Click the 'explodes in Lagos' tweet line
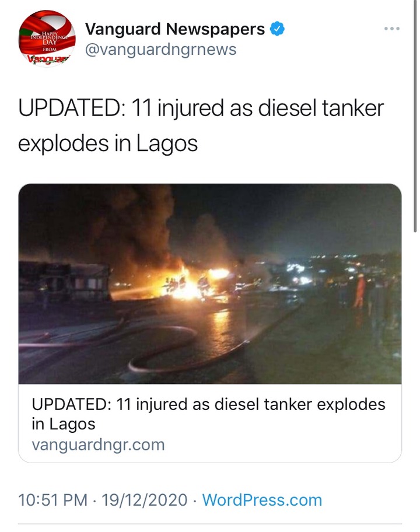Screen dimensions: 420x532 (x=108, y=143)
